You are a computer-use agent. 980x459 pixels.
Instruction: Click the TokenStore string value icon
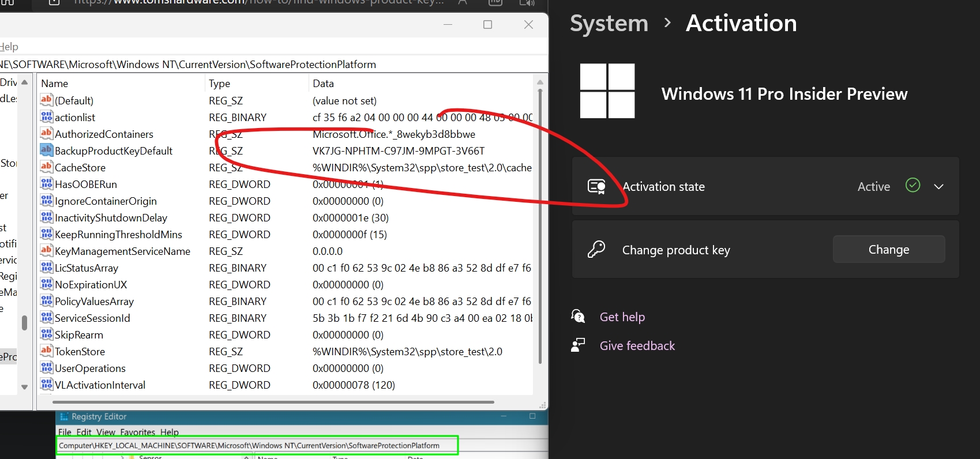click(x=46, y=351)
